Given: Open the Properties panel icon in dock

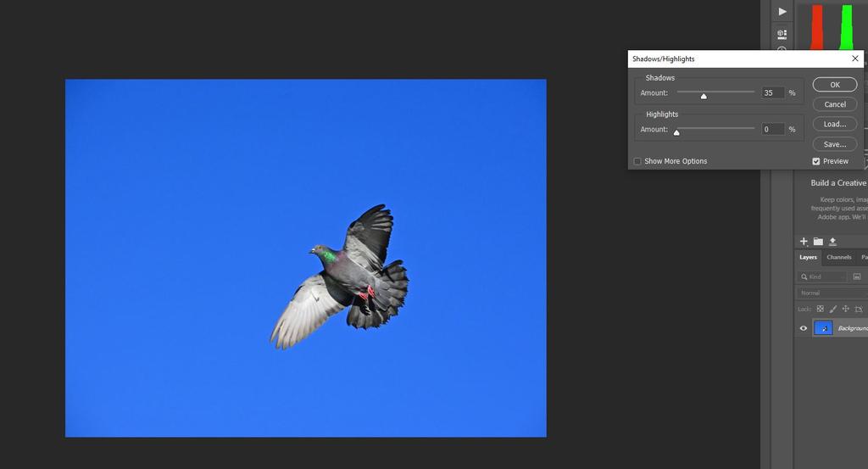Looking at the screenshot, I should (x=782, y=34).
